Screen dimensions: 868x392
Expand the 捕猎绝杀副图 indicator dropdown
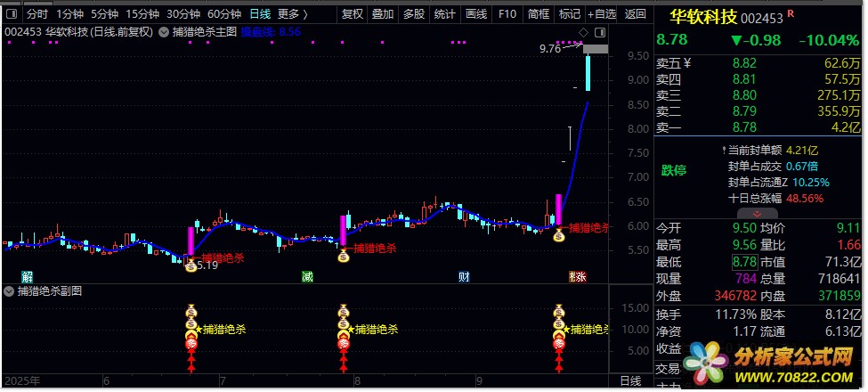coord(8,292)
